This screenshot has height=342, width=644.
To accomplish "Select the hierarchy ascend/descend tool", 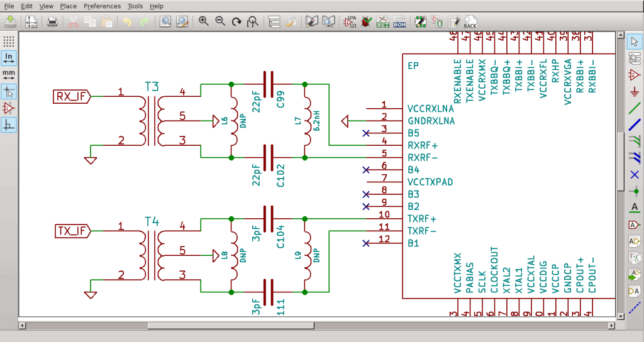I will coord(635,58).
